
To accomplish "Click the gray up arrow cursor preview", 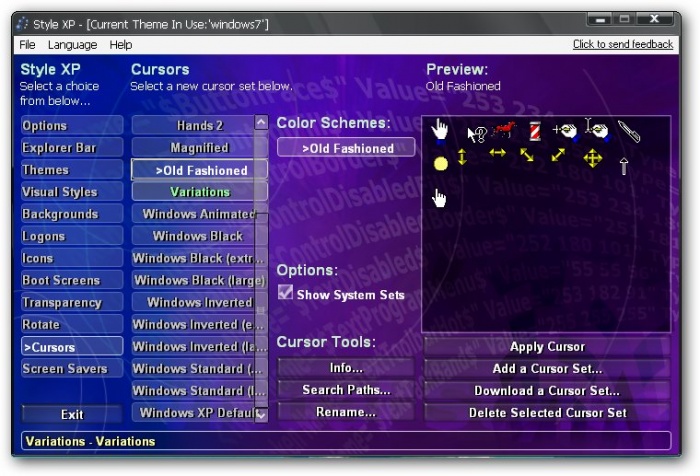I will click(624, 166).
